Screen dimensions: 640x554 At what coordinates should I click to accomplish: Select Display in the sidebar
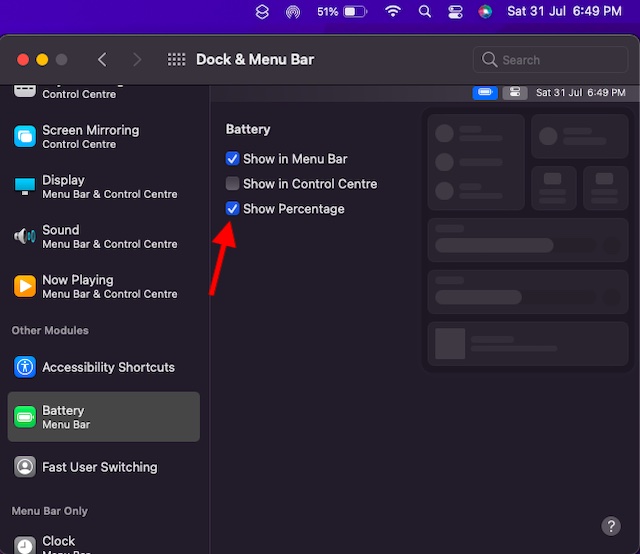(104, 186)
